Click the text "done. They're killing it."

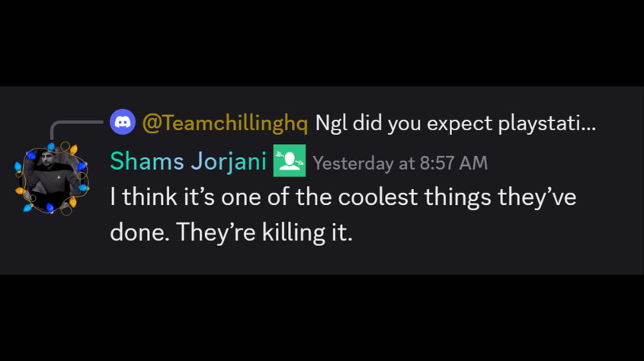click(x=231, y=232)
